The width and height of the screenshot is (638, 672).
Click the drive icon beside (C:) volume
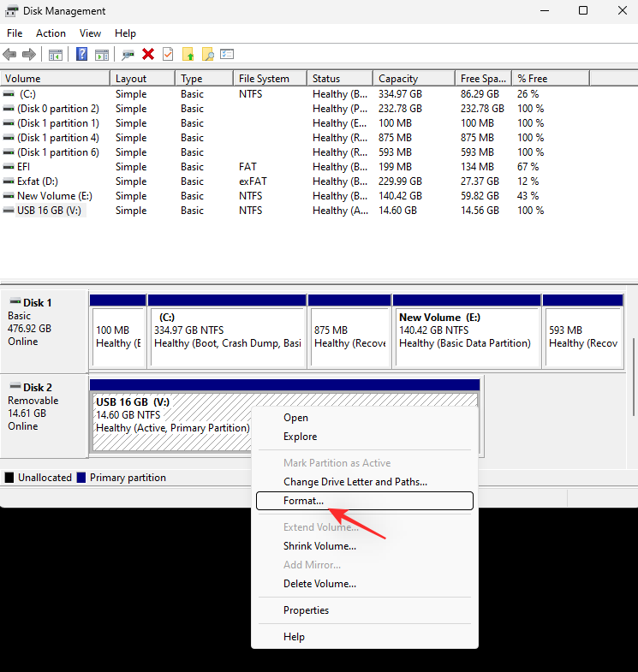(x=9, y=94)
